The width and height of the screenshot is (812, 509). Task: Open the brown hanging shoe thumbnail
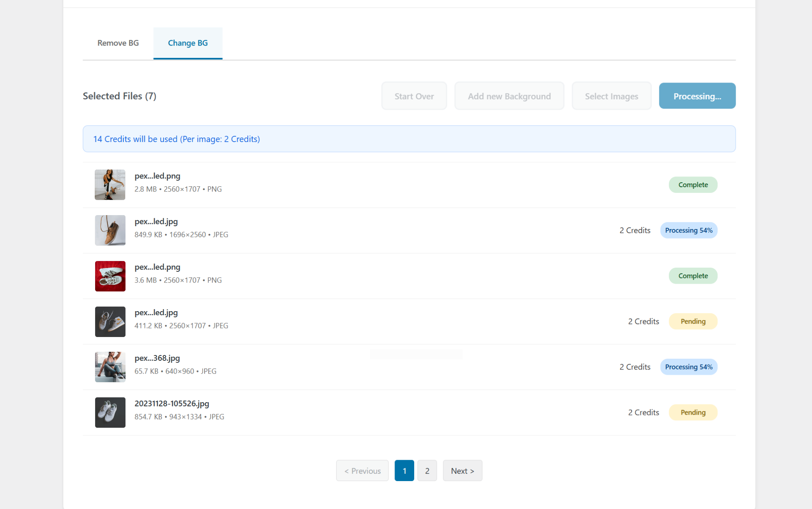click(110, 230)
